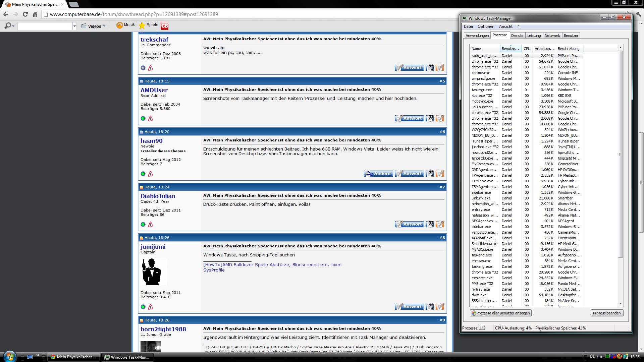This screenshot has height=362, width=644.
Task: Go back with the browser back arrow
Action: pyautogui.click(x=6, y=14)
